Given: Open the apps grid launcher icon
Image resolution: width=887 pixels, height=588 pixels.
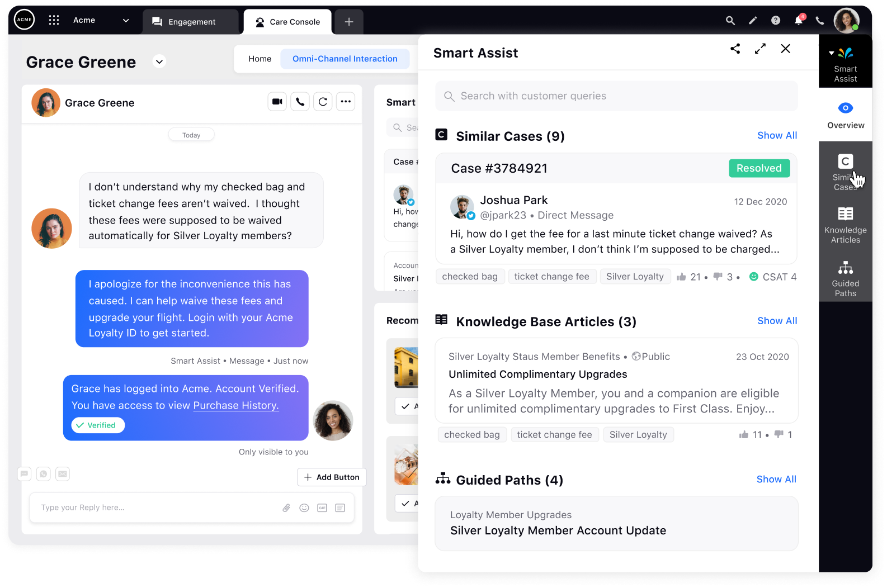Looking at the screenshot, I should point(54,20).
